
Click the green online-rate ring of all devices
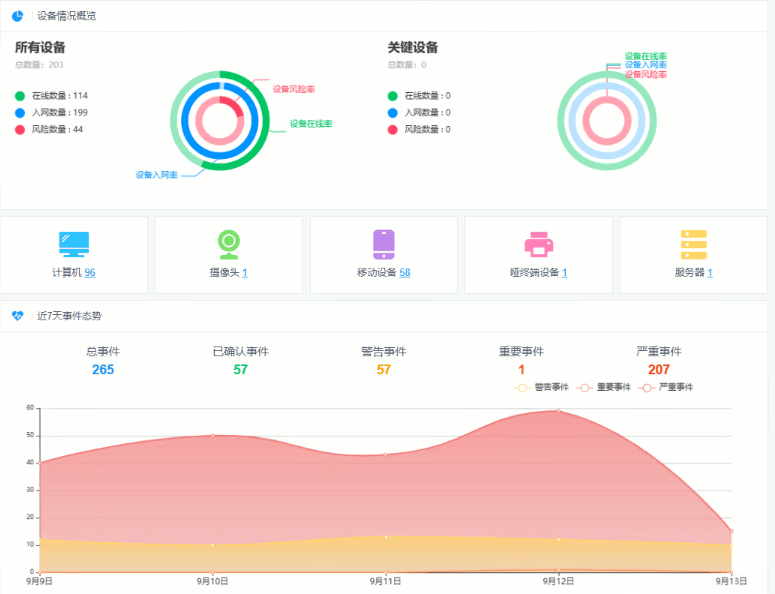[x=265, y=121]
